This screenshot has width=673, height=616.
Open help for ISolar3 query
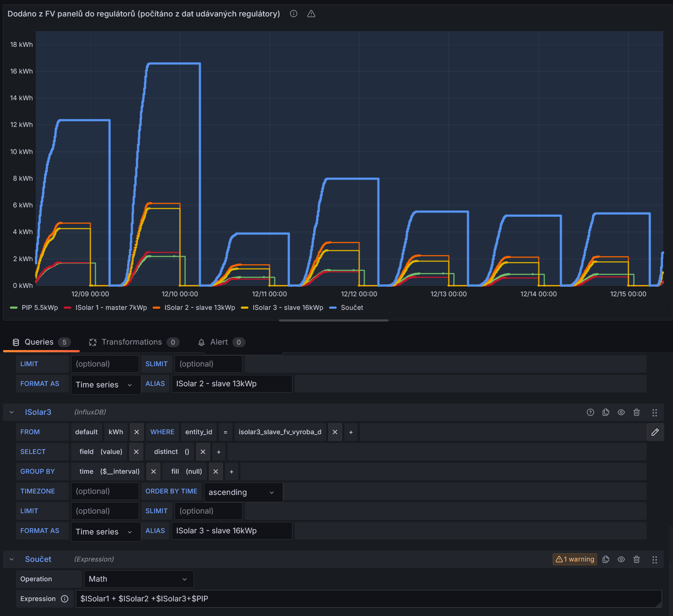590,412
